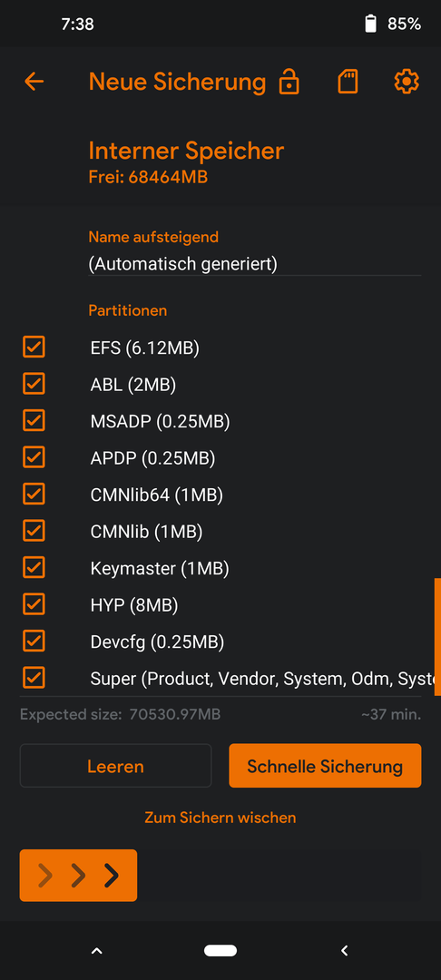441x980 pixels.
Task: Toggle the Keymaster partition checkbox
Action: click(34, 567)
